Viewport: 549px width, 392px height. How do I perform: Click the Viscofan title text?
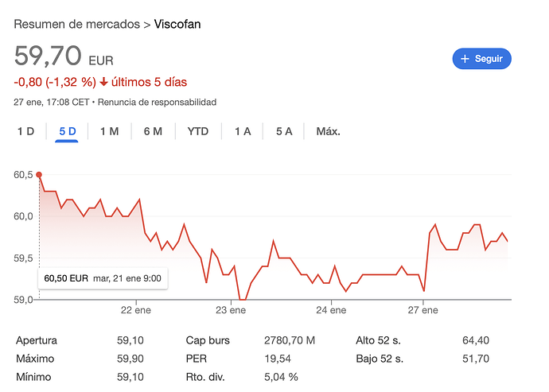pyautogui.click(x=177, y=24)
